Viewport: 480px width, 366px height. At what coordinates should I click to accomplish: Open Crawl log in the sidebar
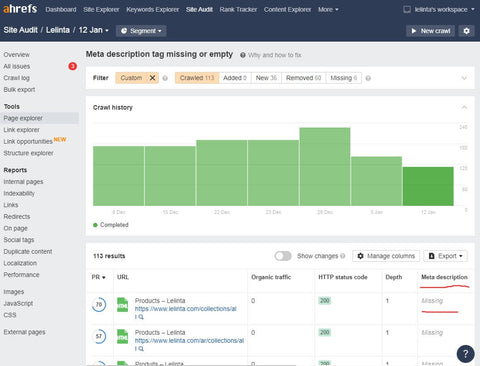click(16, 78)
